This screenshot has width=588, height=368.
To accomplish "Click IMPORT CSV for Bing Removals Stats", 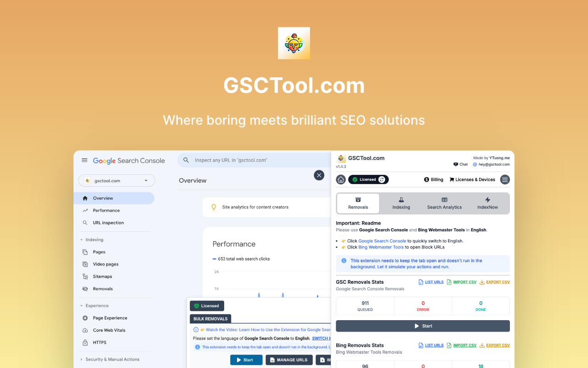I will (x=462, y=345).
